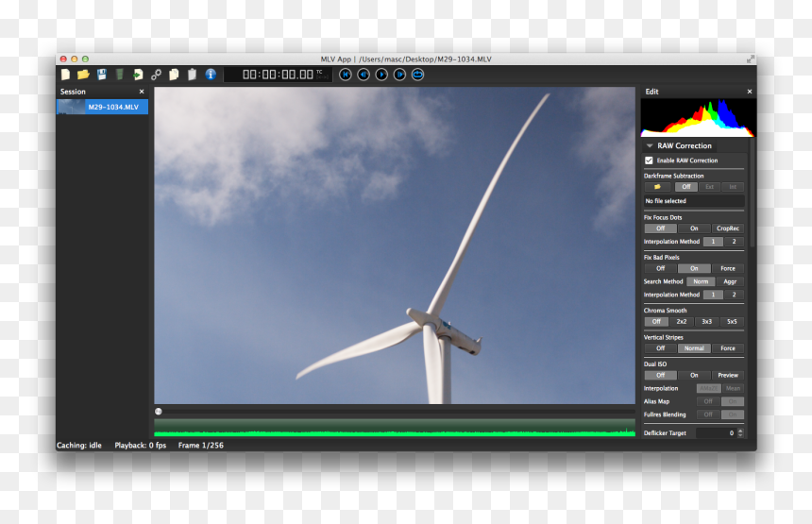
Task: Click the trash bin delete icon
Action: pos(120,75)
